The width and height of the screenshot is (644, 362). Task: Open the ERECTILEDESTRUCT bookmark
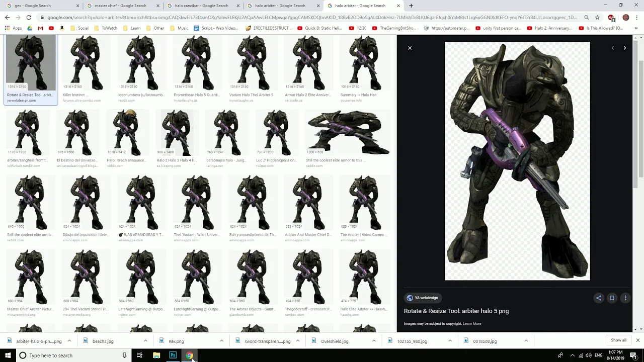(x=269, y=28)
